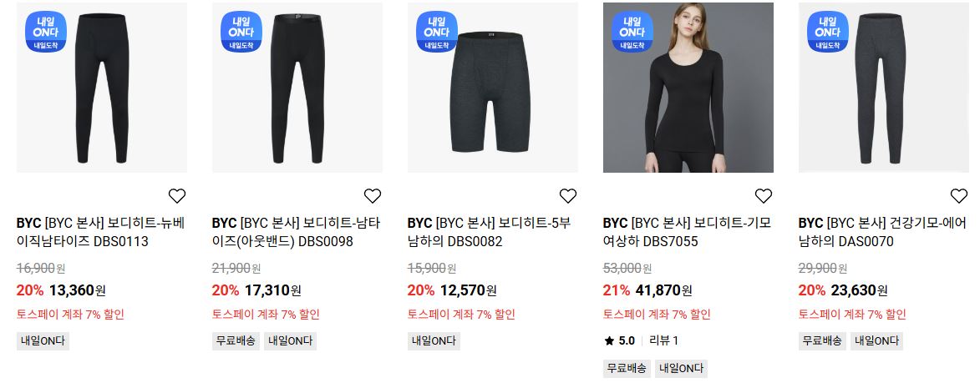Toggle wishlist heart for DBS0082 shorts

click(x=567, y=196)
